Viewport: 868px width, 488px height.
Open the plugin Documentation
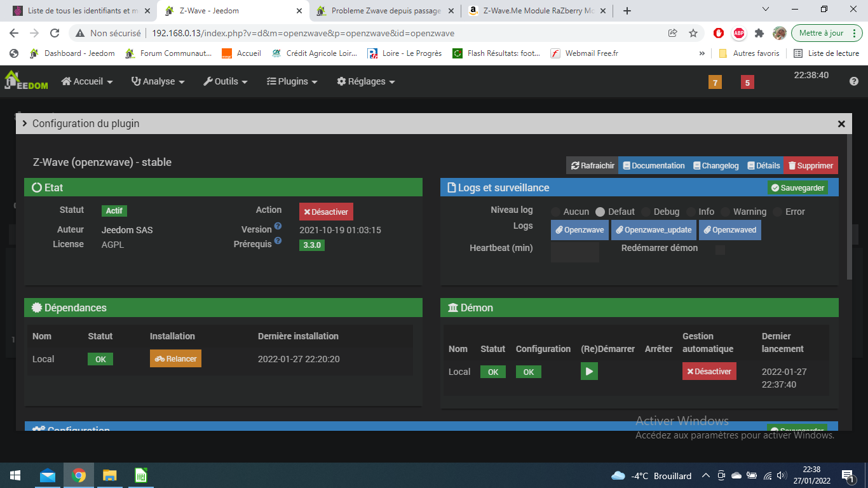pos(654,165)
